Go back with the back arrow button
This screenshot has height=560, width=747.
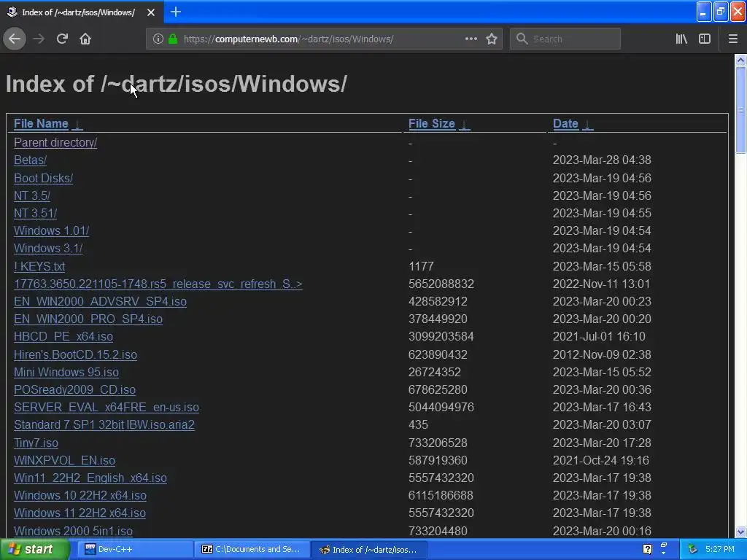click(15, 39)
